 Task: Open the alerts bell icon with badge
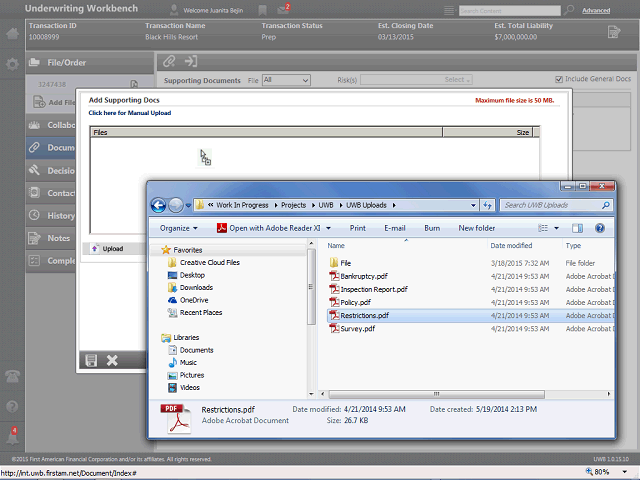click(12, 436)
